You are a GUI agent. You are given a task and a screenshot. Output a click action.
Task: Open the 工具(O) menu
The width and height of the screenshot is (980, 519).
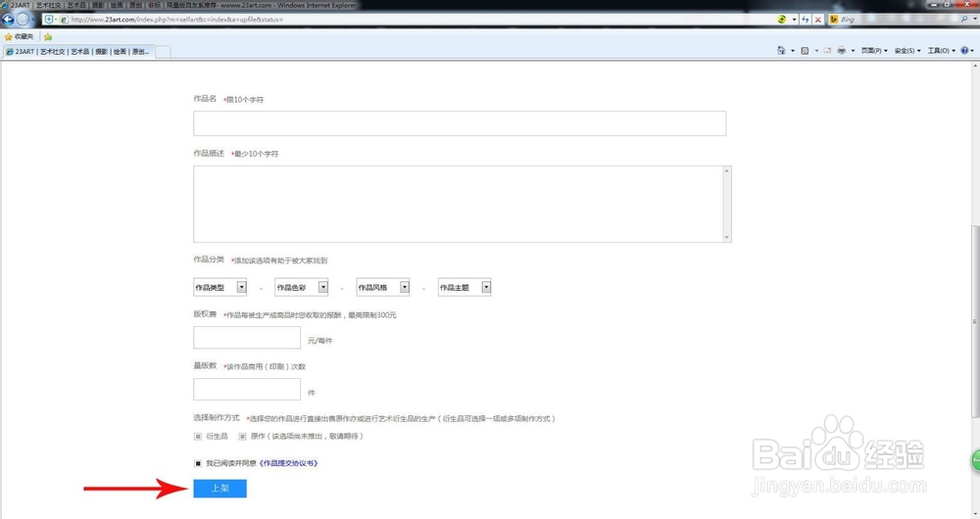tap(941, 51)
